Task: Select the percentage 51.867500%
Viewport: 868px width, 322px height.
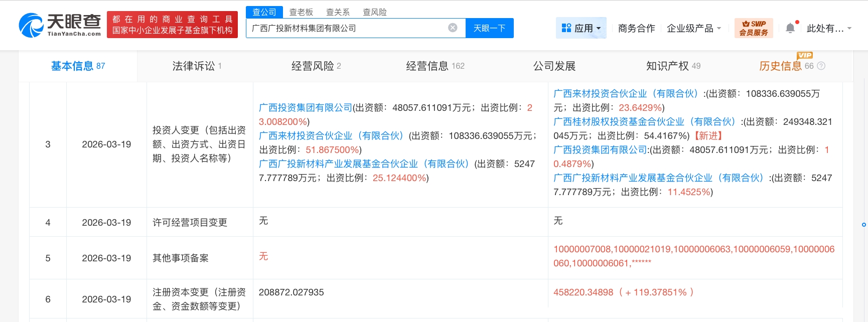Action: click(332, 150)
